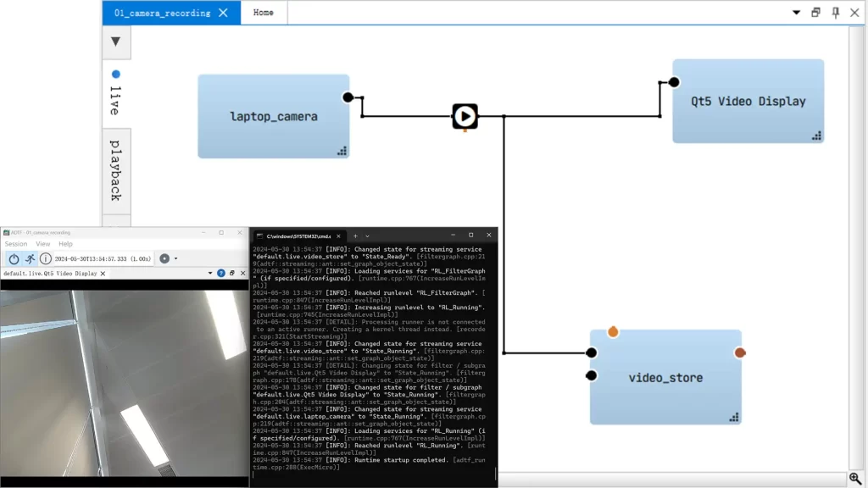Open new tab dropdown in cmd terminal
Viewport: 868px width, 488px height.
point(367,236)
